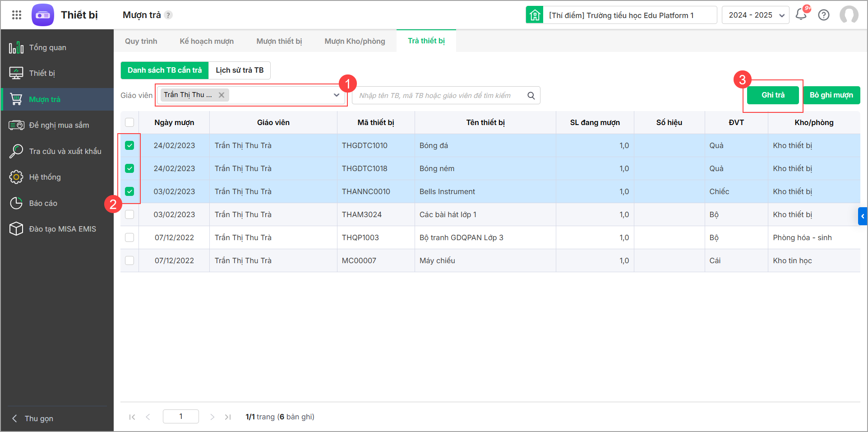
Task: Select Mượn trả in the sidebar
Action: click(x=57, y=99)
